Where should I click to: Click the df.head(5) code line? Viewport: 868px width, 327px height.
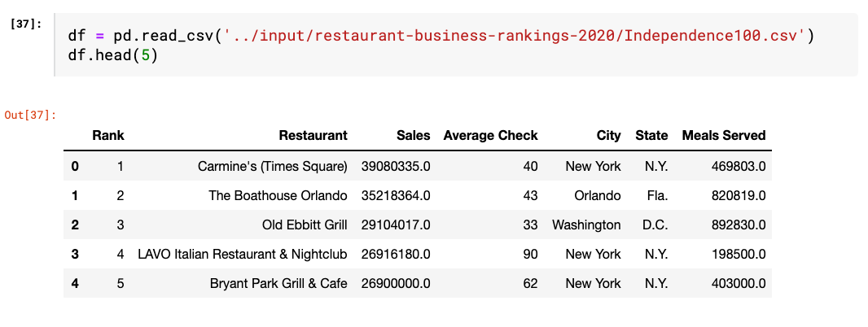113,56
